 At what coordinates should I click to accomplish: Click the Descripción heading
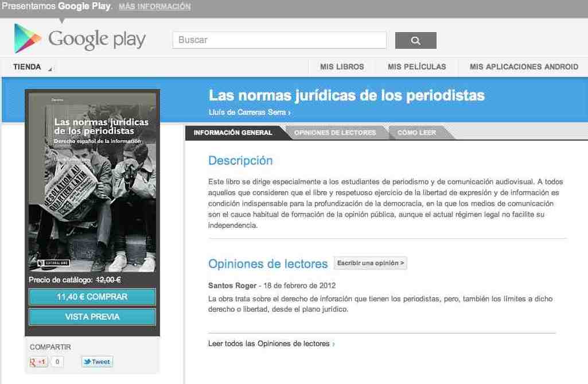(x=240, y=161)
